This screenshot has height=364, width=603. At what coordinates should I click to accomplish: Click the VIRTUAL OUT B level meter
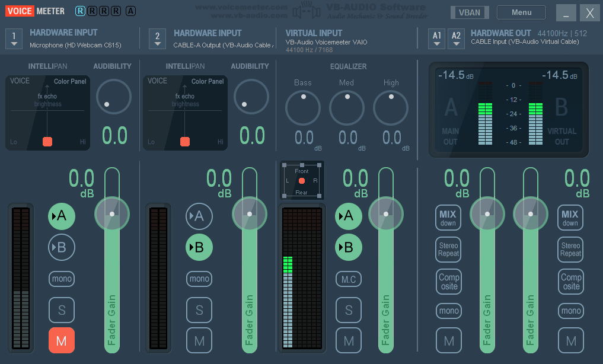click(535, 113)
